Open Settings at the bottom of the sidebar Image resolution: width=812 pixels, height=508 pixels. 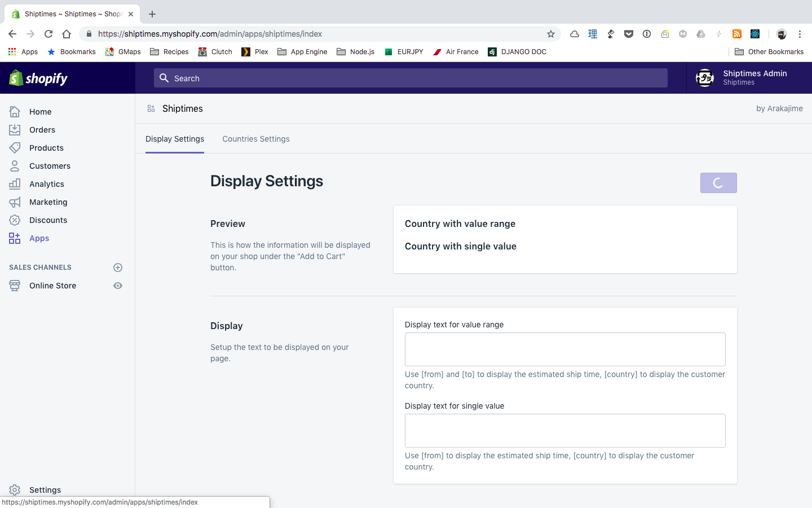[x=45, y=489]
